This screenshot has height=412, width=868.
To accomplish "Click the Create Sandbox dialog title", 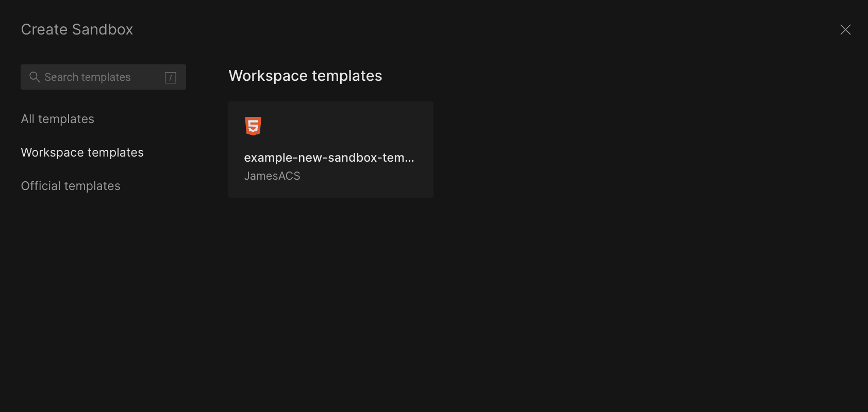I will pos(77,29).
